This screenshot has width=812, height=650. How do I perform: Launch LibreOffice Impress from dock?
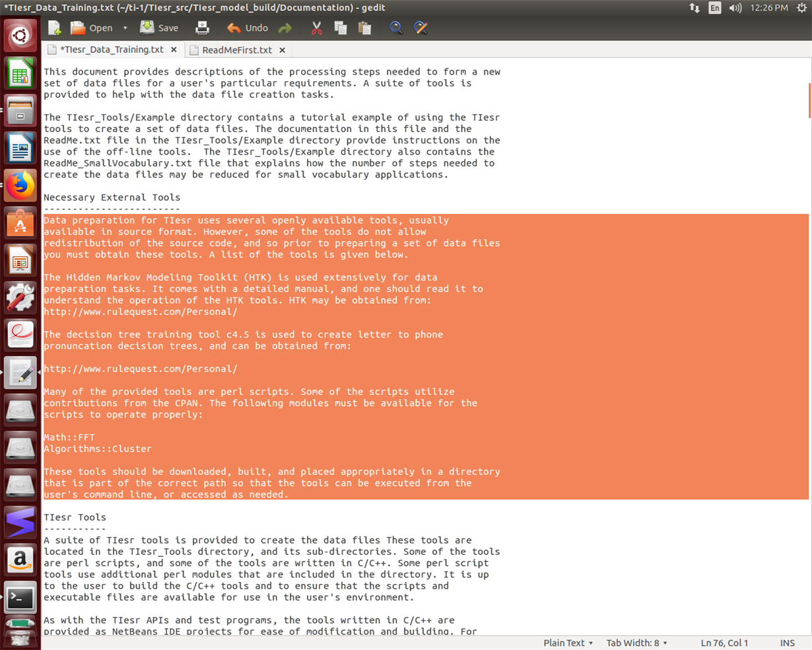coord(20,261)
